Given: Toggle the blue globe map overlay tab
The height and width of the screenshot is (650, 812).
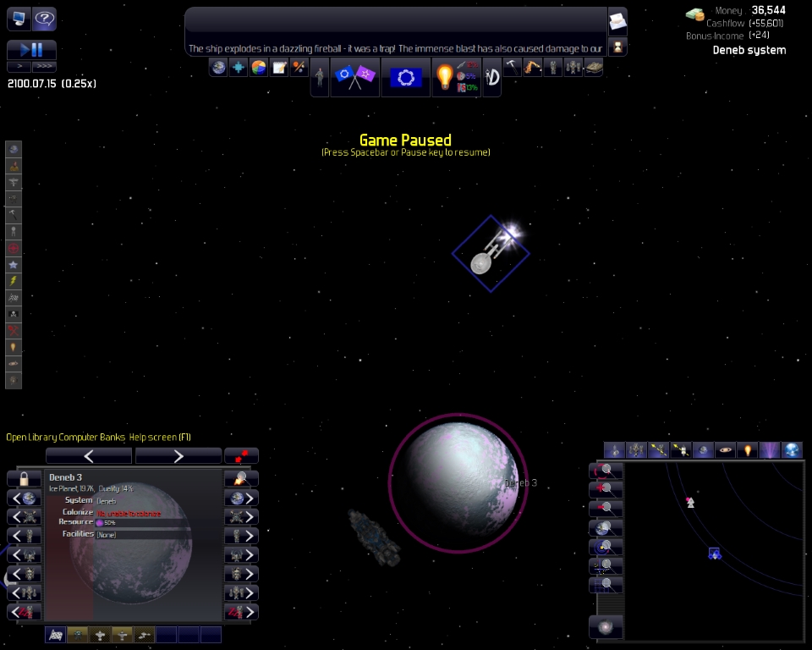Looking at the screenshot, I should (792, 450).
